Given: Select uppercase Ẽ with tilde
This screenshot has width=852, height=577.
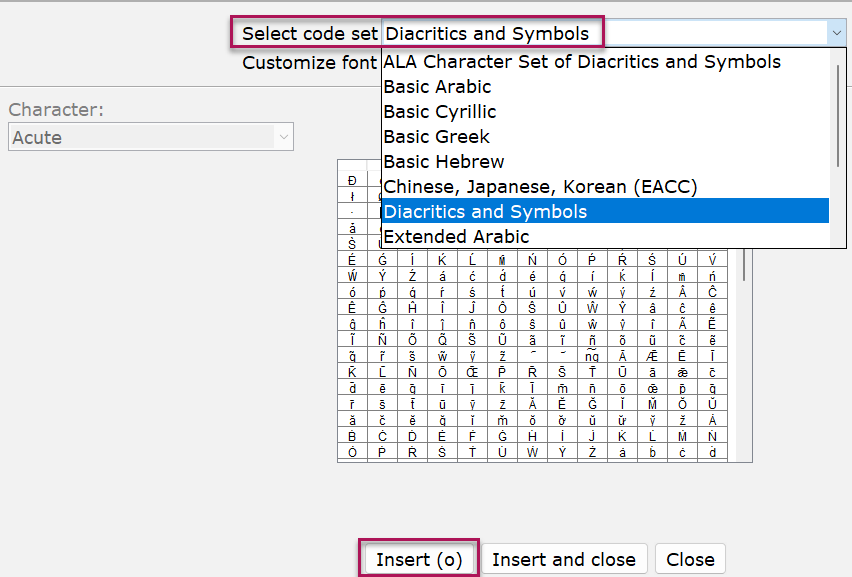Looking at the screenshot, I should 712,324.
